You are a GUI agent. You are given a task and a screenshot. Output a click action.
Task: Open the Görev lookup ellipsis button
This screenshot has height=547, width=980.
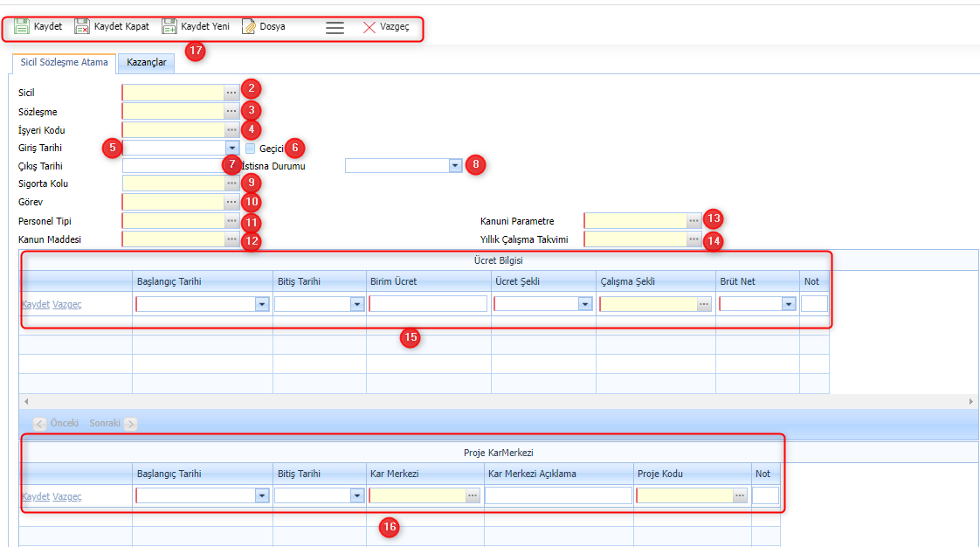coord(231,203)
